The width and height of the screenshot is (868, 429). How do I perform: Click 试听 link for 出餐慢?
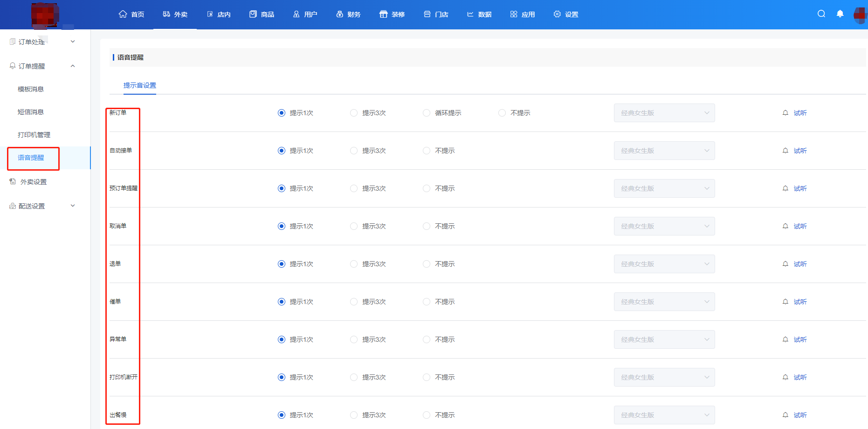click(800, 415)
